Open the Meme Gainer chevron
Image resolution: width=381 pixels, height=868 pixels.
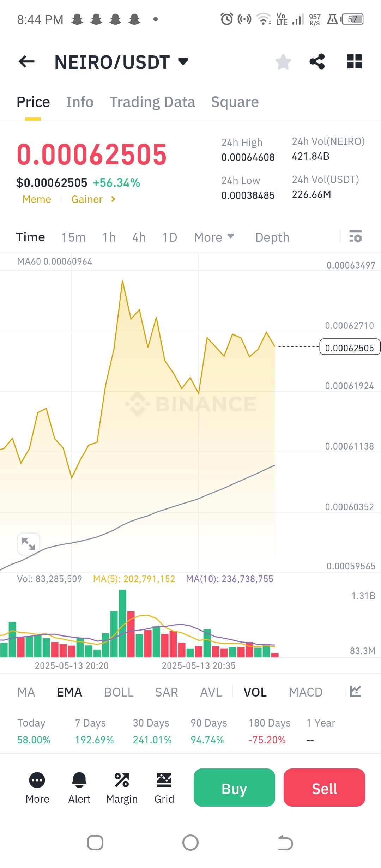pyautogui.click(x=113, y=199)
